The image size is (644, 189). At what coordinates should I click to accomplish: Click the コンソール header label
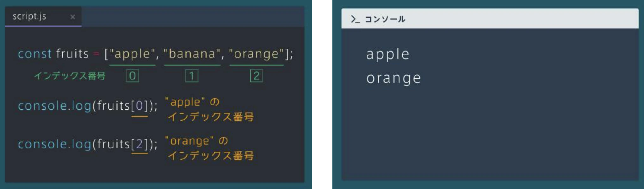(x=385, y=19)
